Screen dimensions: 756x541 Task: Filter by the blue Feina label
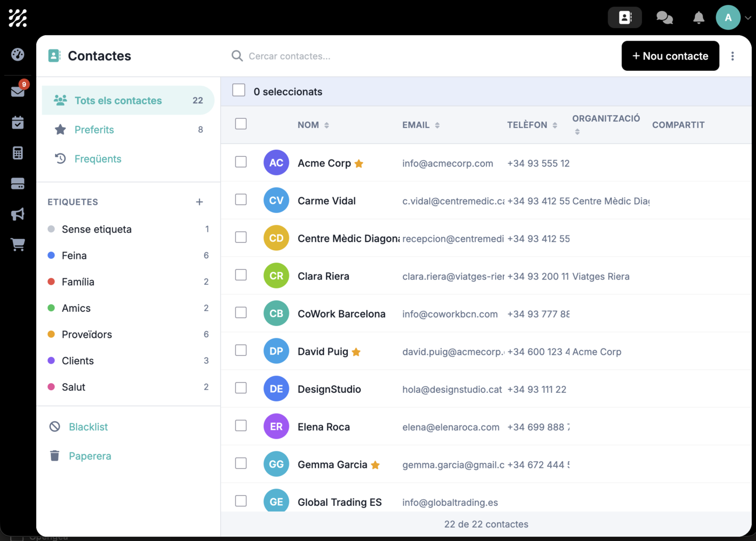coord(74,256)
